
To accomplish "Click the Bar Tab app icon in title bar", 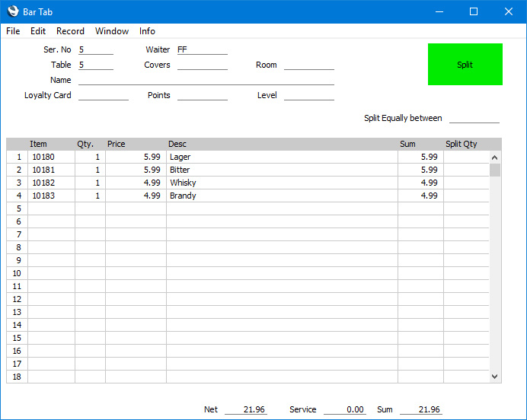I will click(13, 11).
